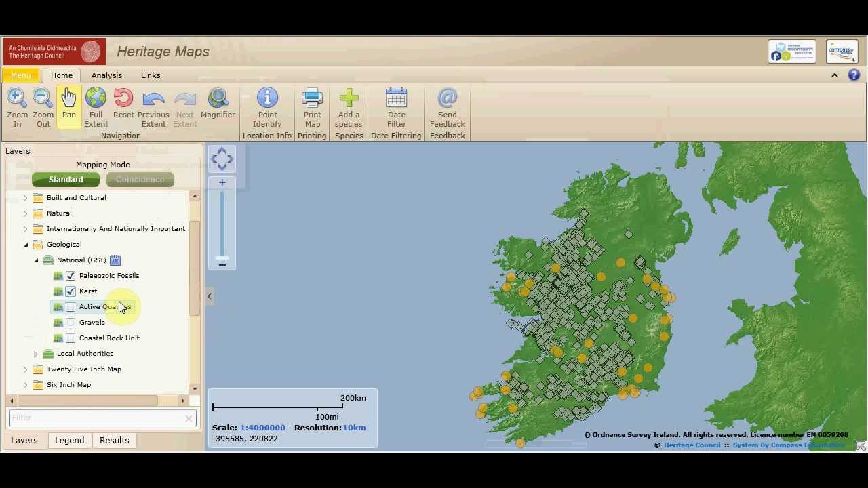868x488 pixels.
Task: Collapse the Geological folder
Action: point(26,245)
